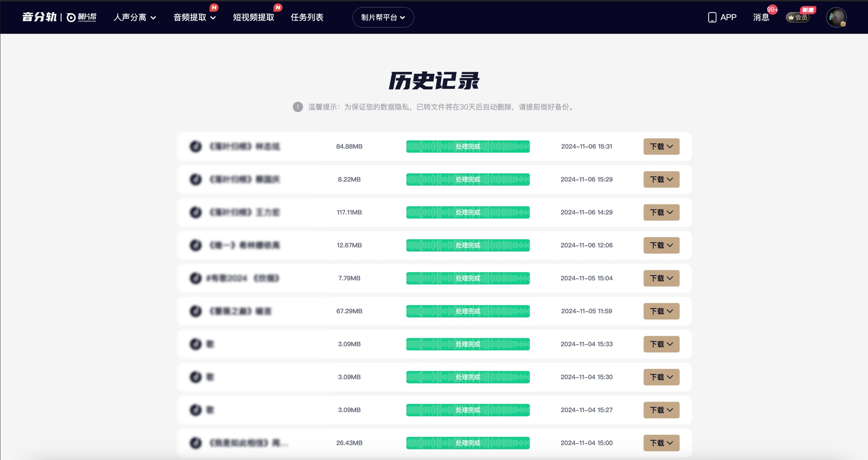The width and height of the screenshot is (868, 460).
Task: Open the 短视频提取 menu item
Action: 254,17
